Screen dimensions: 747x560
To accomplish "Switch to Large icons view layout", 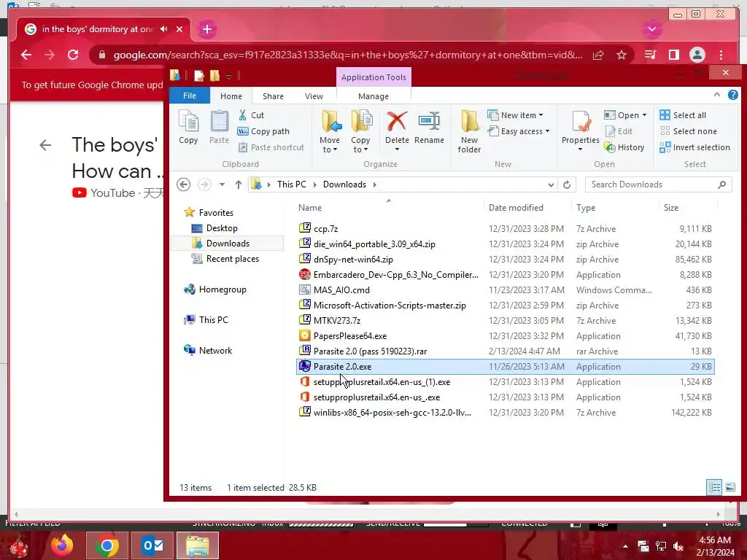I will 729,487.
